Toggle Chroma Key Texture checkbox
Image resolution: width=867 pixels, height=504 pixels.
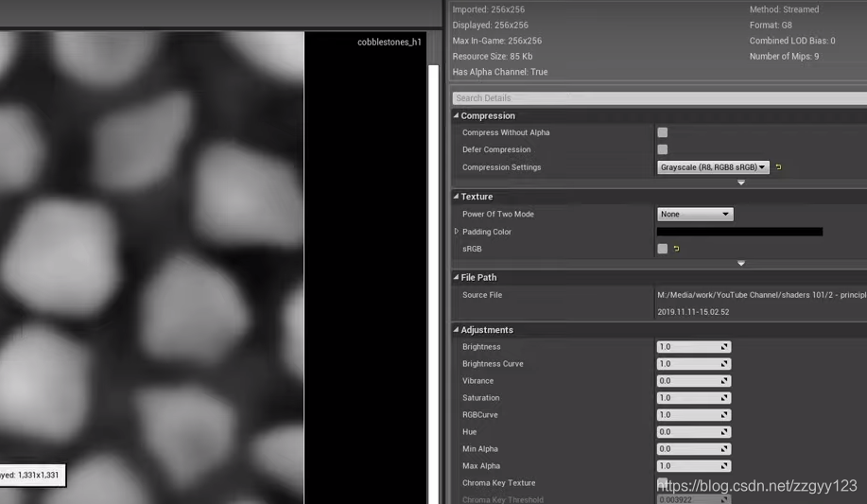[663, 482]
